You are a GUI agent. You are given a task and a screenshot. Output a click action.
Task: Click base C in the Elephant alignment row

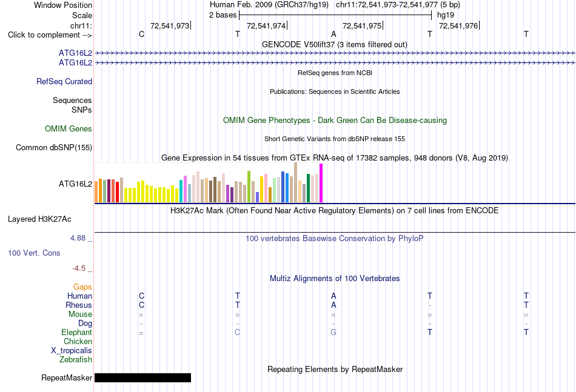[x=237, y=332]
